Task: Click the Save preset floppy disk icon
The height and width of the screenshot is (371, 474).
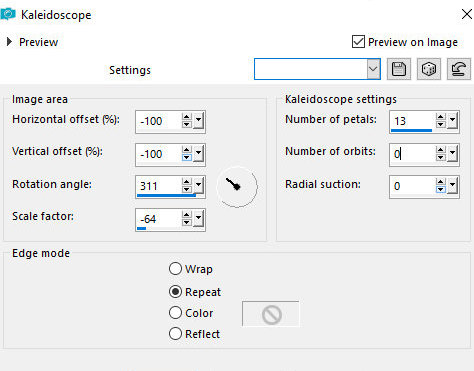Action: tap(399, 69)
